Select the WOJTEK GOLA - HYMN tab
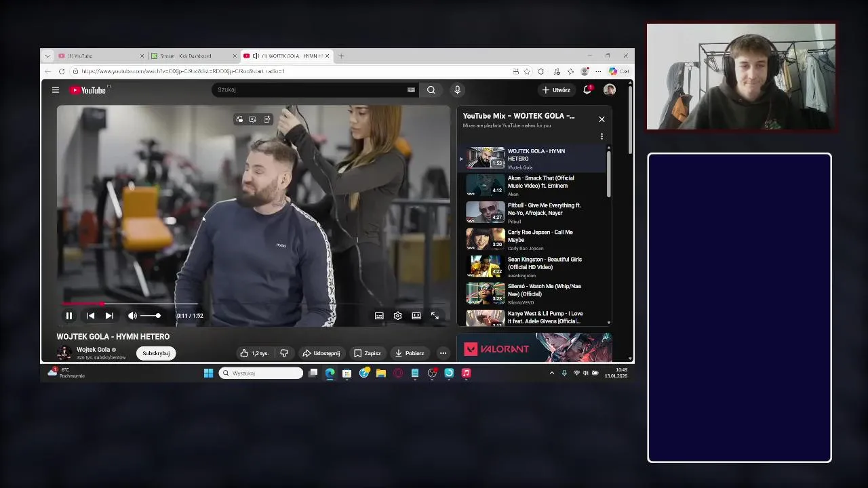This screenshot has height=488, width=868. coord(286,56)
